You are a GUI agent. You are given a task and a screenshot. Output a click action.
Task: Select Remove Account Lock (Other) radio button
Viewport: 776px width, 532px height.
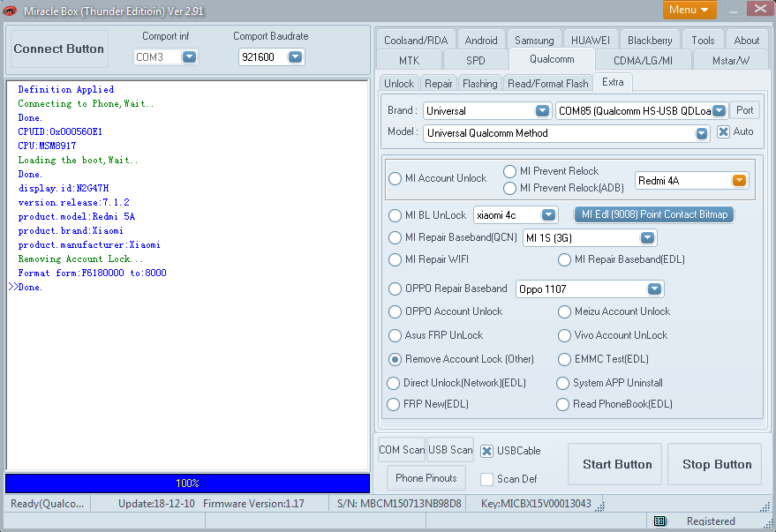(395, 359)
